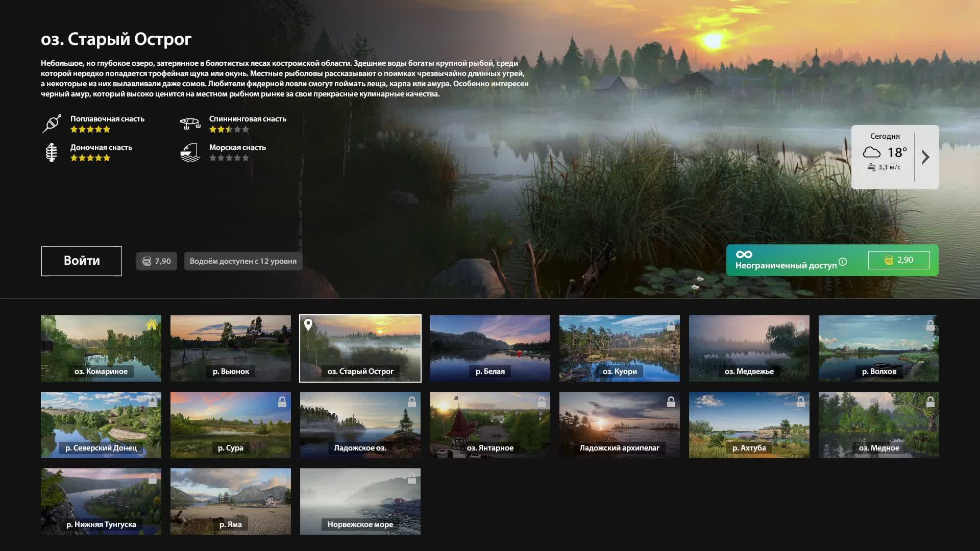
Task: Select the оз. Янтарное location thumbnail
Action: tap(490, 425)
